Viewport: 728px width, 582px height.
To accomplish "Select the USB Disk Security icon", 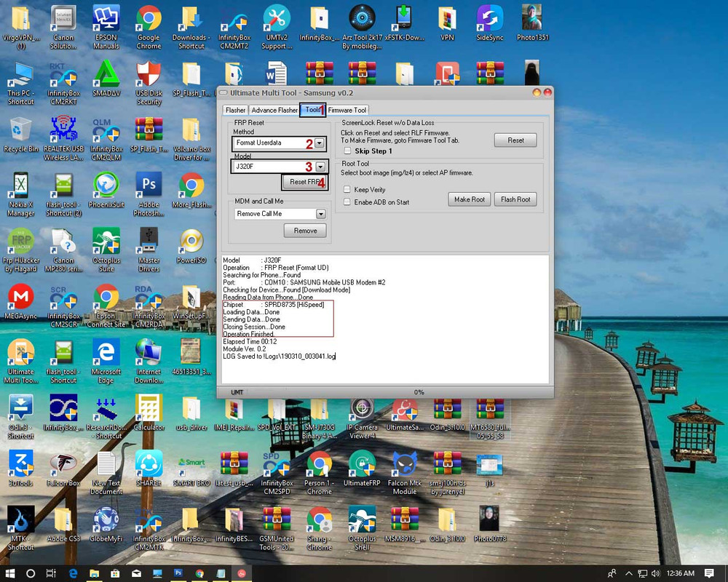I will coord(149,83).
